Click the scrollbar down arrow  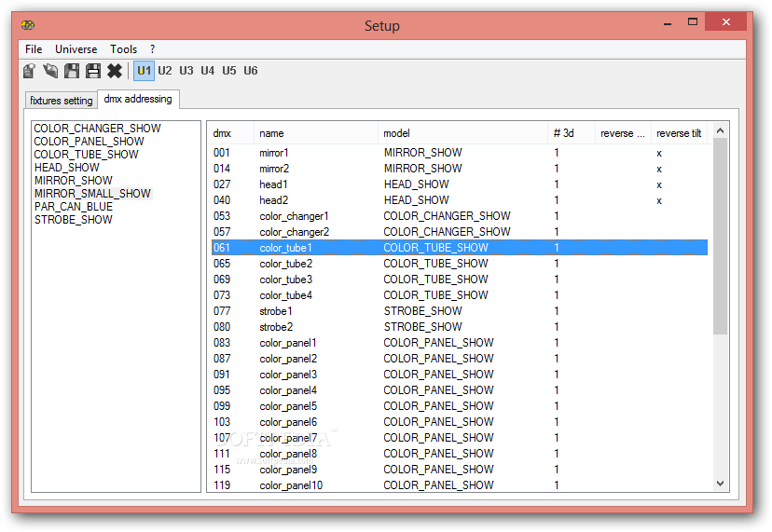pyautogui.click(x=721, y=484)
